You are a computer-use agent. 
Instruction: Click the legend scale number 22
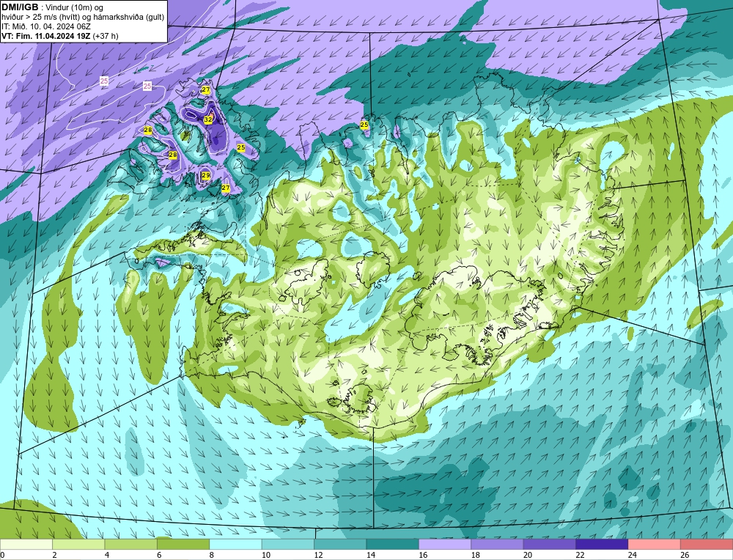pos(580,555)
